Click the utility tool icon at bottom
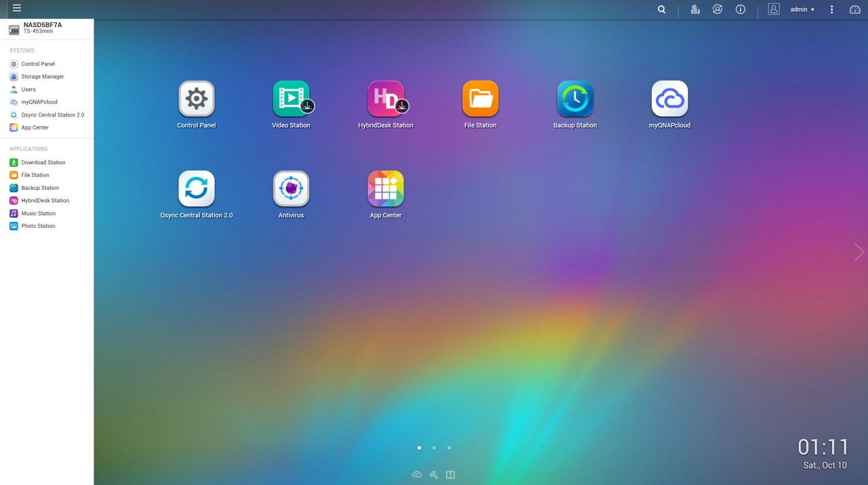The width and height of the screenshot is (868, 485). 434,475
